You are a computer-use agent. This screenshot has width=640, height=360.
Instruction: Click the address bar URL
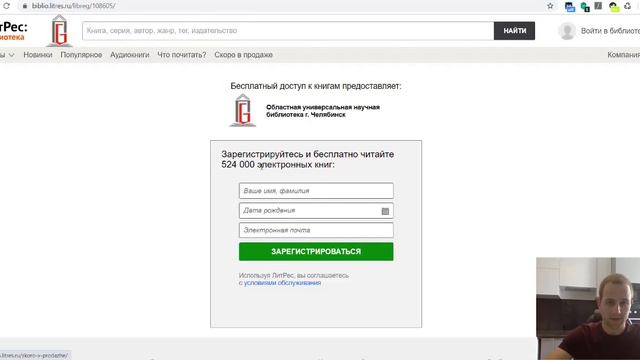pyautogui.click(x=73, y=6)
